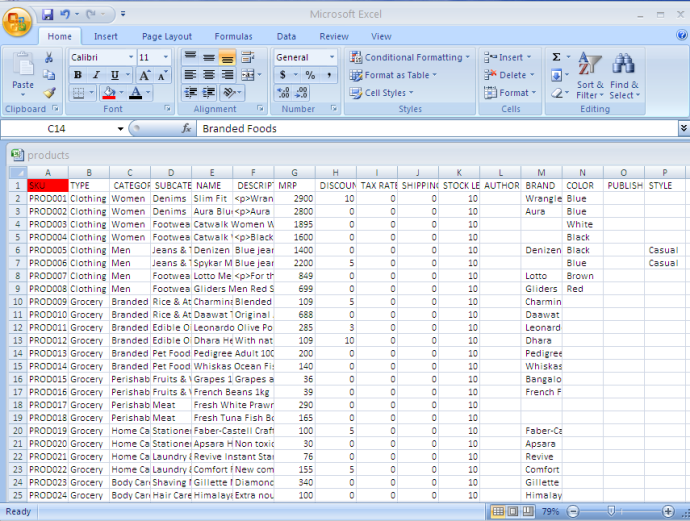Click Insert Function fx button
The width and height of the screenshot is (690, 521).
click(186, 128)
